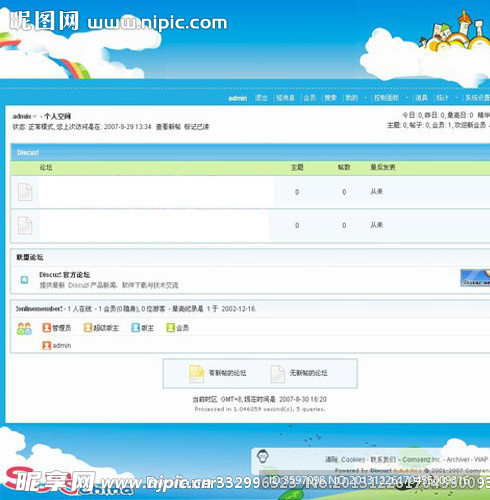Click the monkey face icon in footer
Viewport: 490px width, 500px height.
[264, 456]
